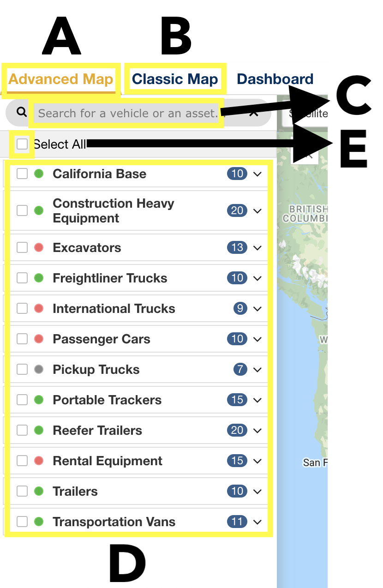
Task: Click the count badge 11 on Transportation Vans
Action: (x=237, y=522)
